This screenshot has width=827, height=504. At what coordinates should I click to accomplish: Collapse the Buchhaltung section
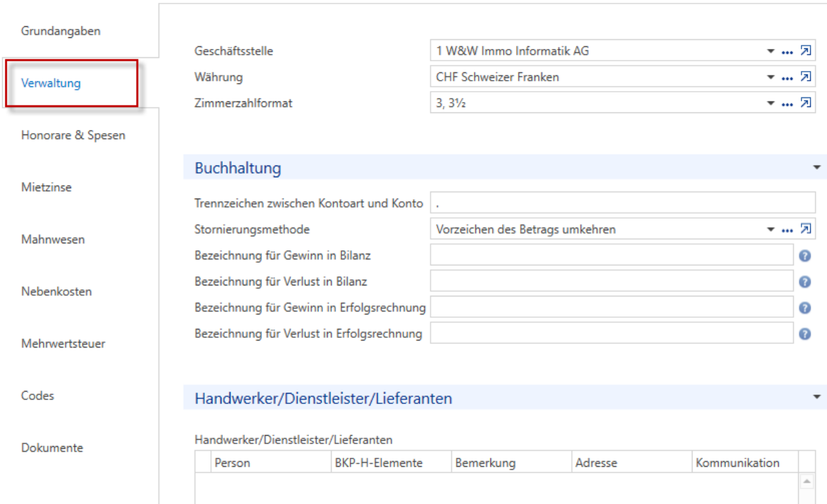[817, 167]
